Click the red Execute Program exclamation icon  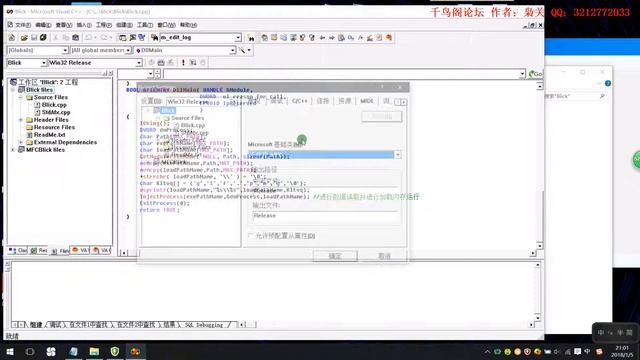tap(183, 62)
